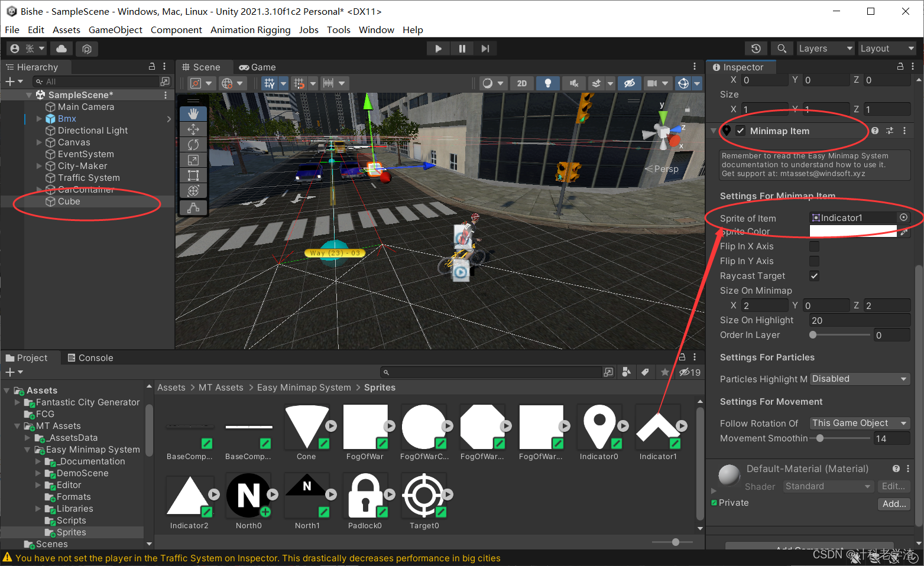Open the GameObject menu
This screenshot has height=566, width=924.
[x=115, y=30]
